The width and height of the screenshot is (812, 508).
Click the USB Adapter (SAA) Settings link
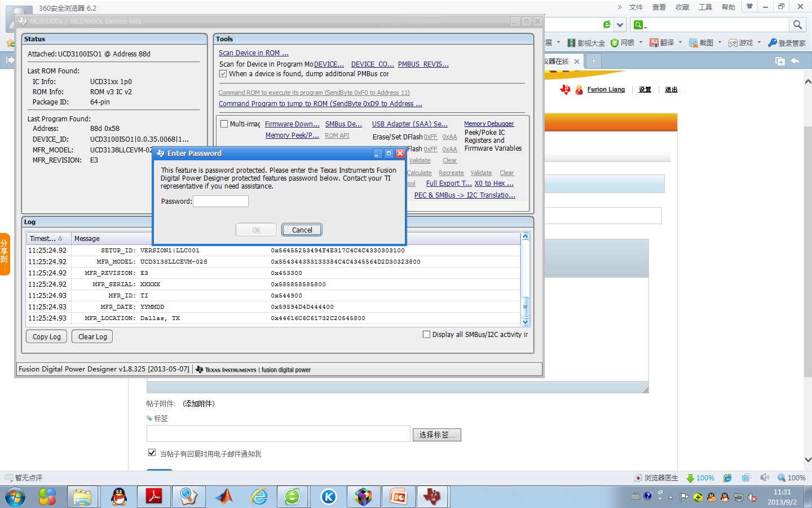coord(410,124)
